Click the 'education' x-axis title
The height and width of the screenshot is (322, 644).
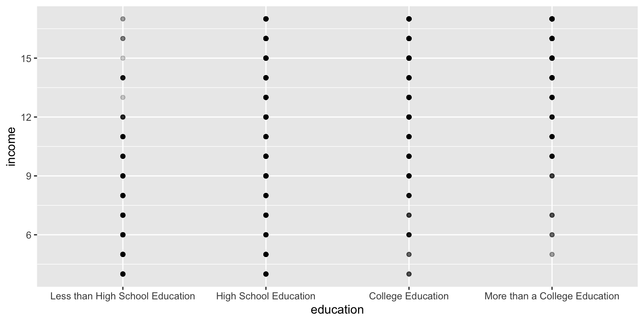click(x=337, y=310)
